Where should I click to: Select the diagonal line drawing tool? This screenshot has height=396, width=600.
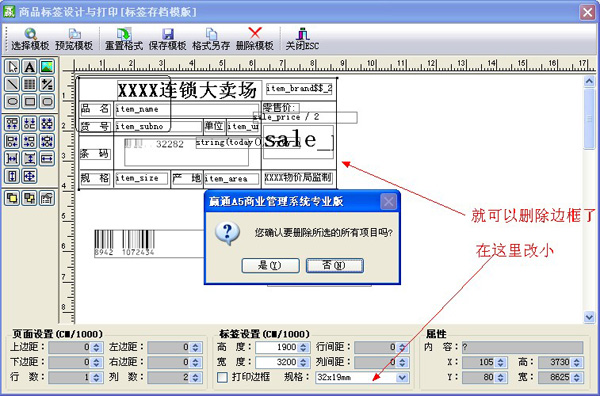(x=12, y=84)
